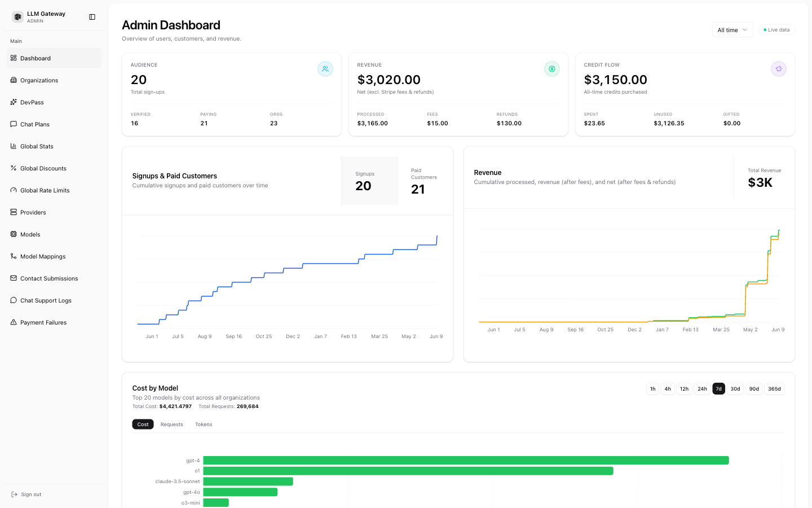This screenshot has height=508, width=812.
Task: Click the Refunds $130.00 value
Action: [x=509, y=123]
